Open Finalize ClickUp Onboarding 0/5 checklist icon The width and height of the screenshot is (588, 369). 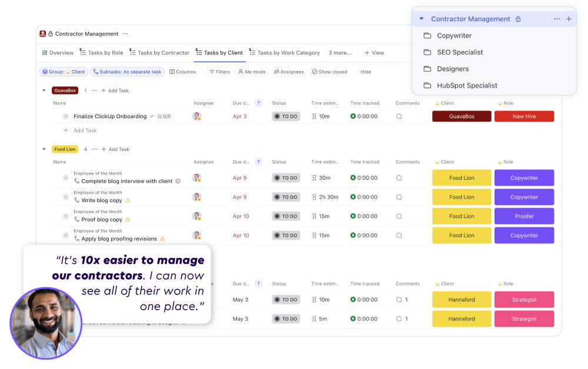pos(164,116)
